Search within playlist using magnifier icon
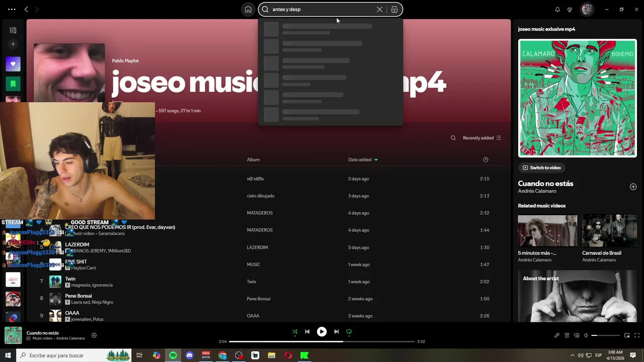This screenshot has width=644, height=362. point(453,138)
